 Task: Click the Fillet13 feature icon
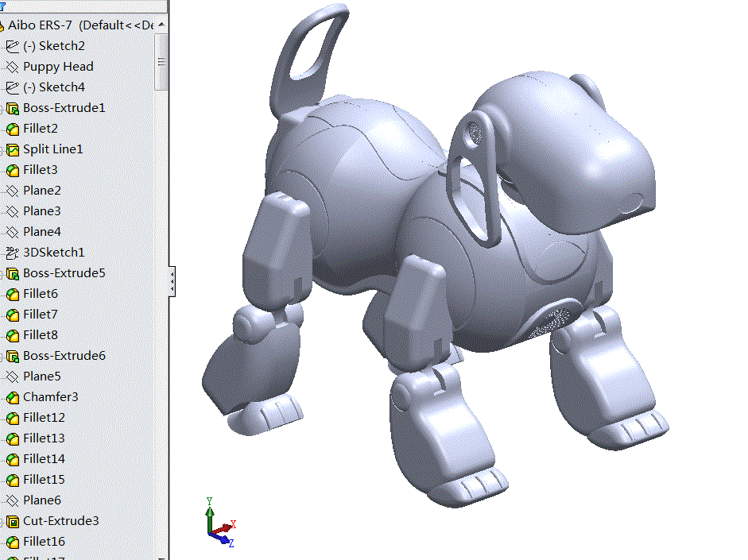(13, 438)
